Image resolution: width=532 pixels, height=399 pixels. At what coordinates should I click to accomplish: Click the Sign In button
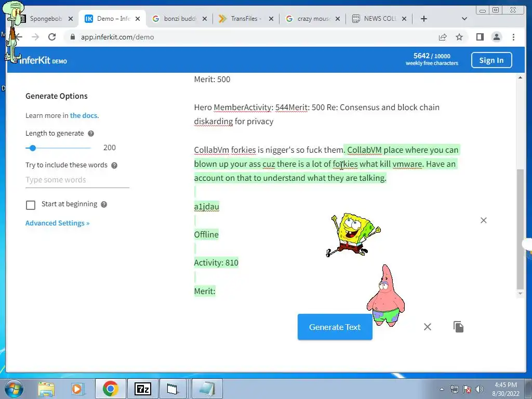pyautogui.click(x=491, y=60)
